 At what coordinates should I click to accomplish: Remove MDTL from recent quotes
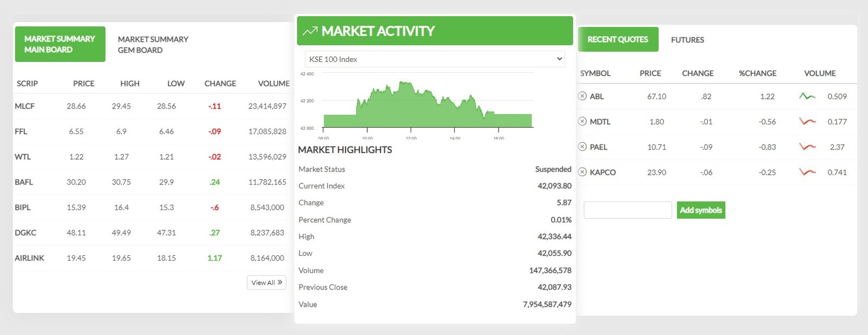click(x=582, y=122)
